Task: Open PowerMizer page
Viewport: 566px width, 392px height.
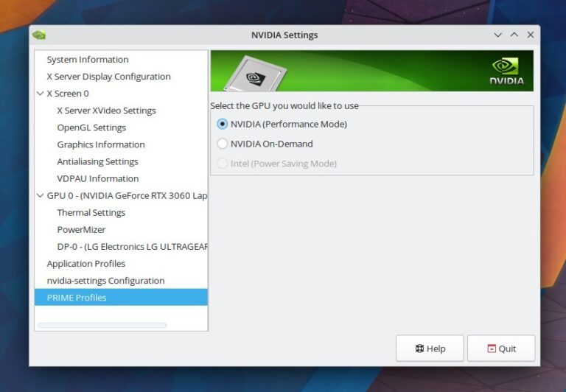Action: click(x=81, y=230)
